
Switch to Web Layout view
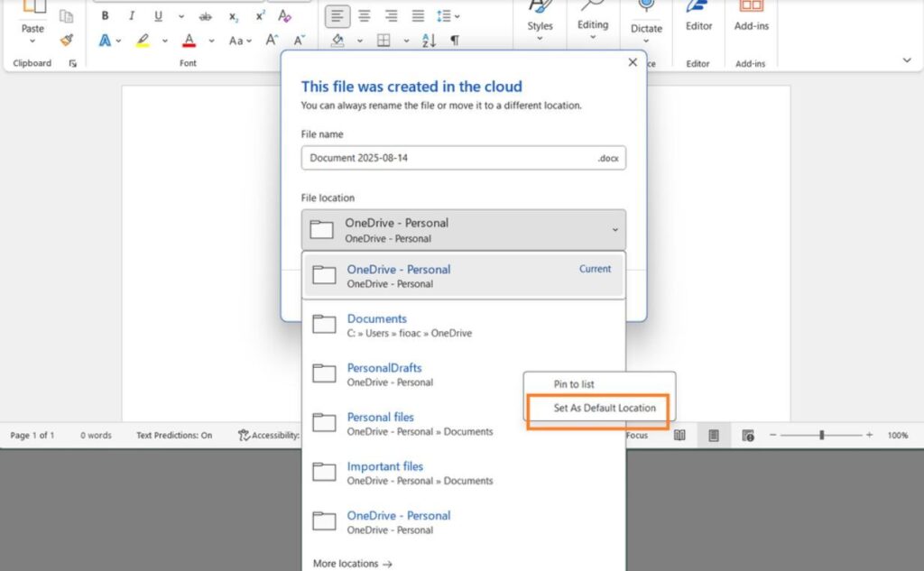coord(748,436)
